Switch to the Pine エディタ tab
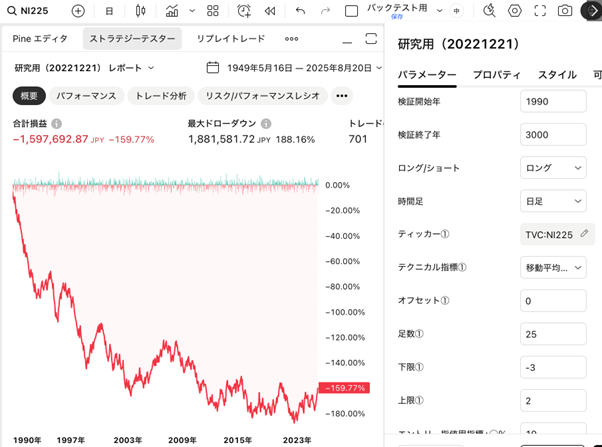This screenshot has height=447, width=602. 40,39
